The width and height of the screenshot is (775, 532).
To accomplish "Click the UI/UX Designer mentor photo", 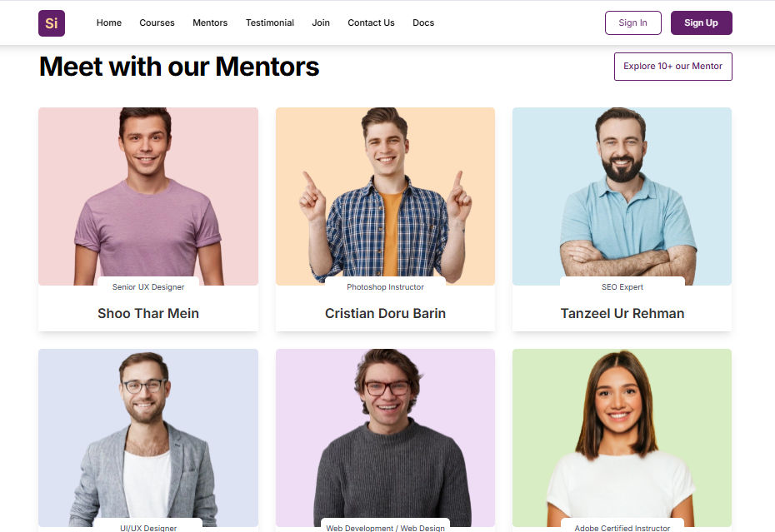I will click(148, 438).
